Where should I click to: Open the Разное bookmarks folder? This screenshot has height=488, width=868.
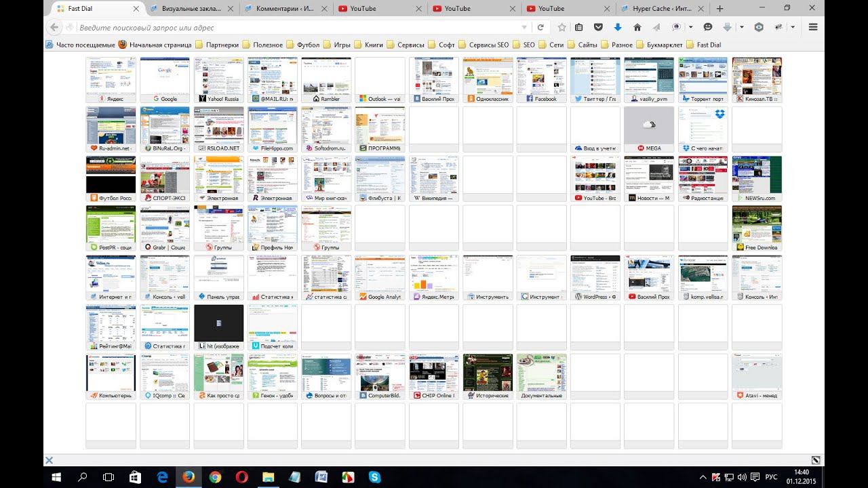616,45
